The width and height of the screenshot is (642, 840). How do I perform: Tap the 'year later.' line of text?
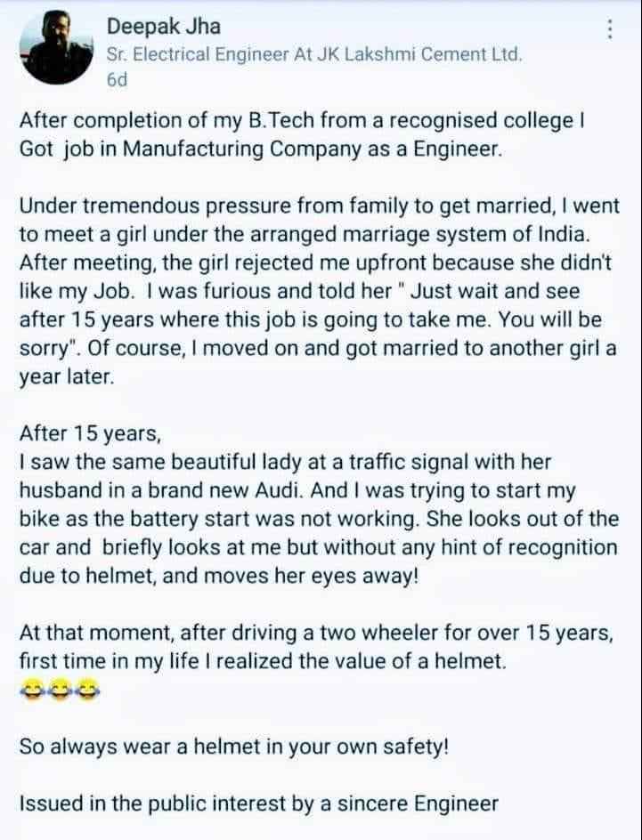(x=67, y=377)
